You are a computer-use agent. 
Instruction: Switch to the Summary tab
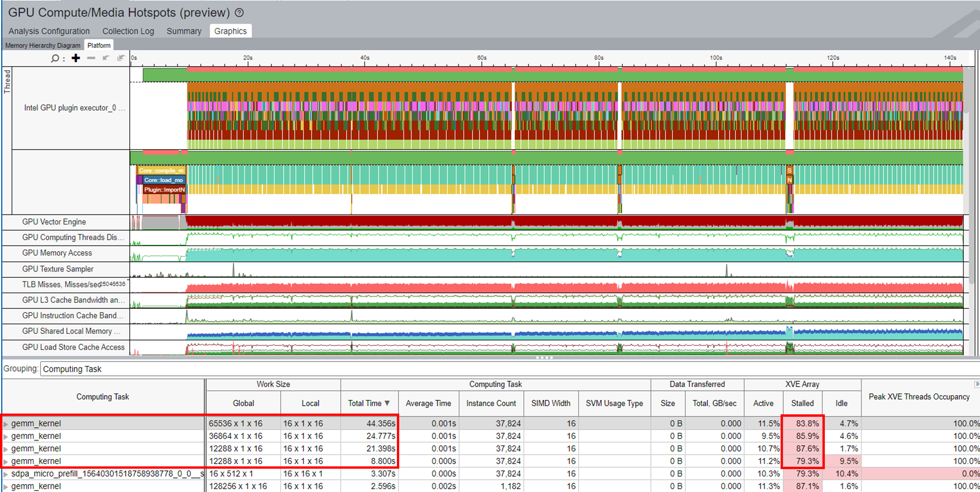(x=184, y=31)
